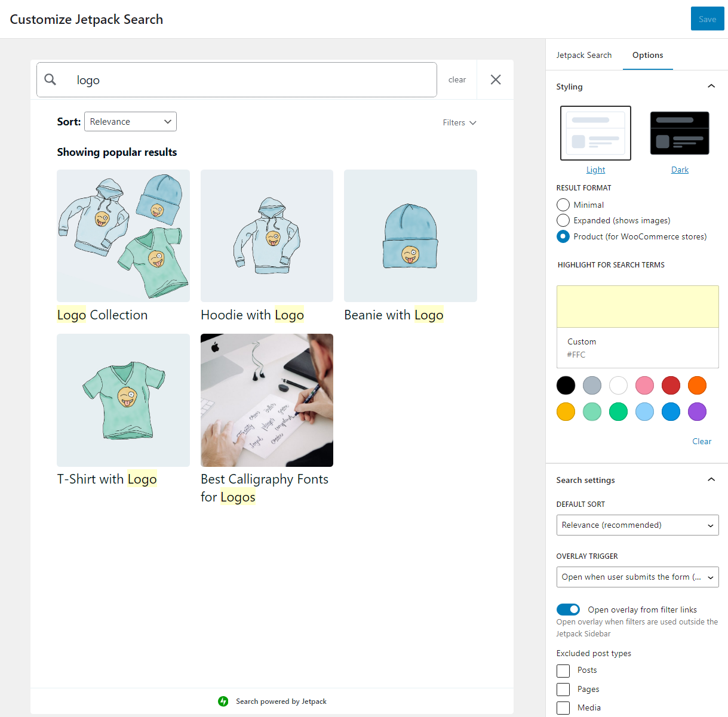Switch to the Jetpack Search tab

(583, 55)
